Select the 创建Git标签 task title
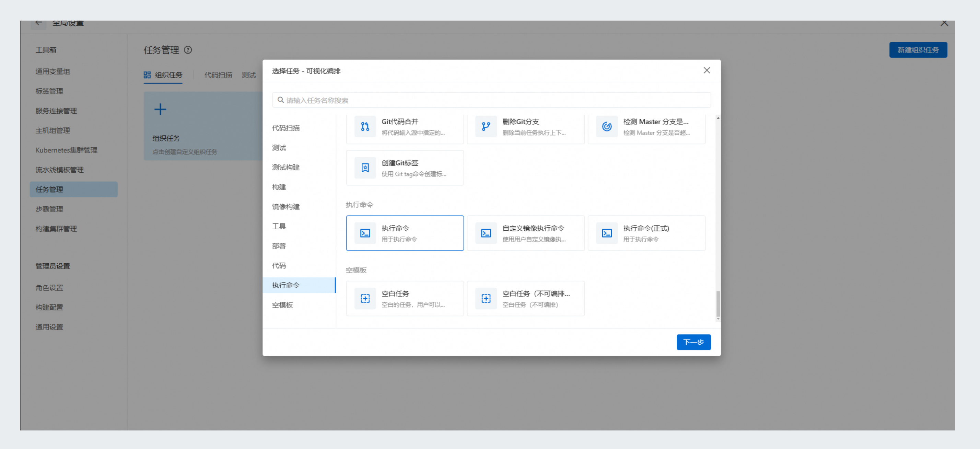Image resolution: width=980 pixels, height=449 pixels. point(399,163)
